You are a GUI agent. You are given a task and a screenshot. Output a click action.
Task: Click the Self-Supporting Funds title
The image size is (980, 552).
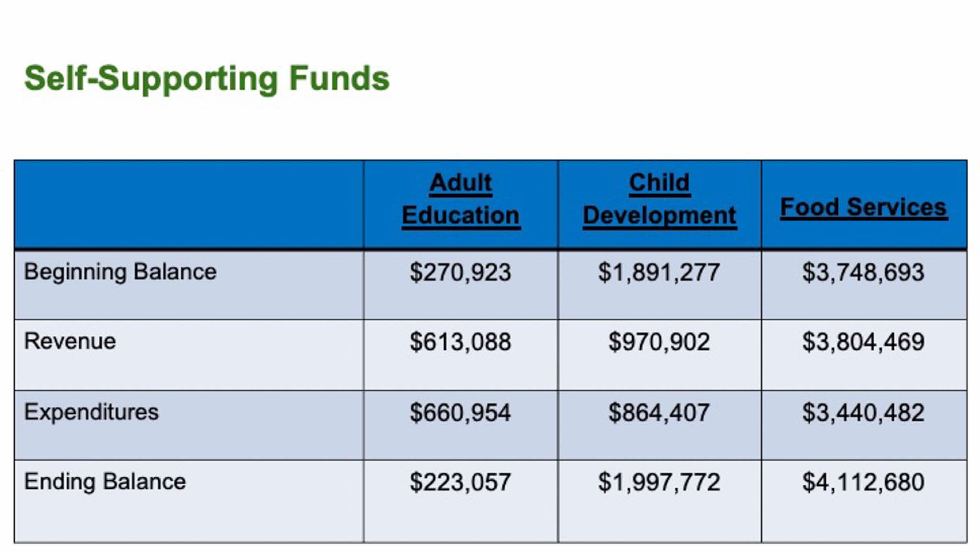tap(207, 79)
